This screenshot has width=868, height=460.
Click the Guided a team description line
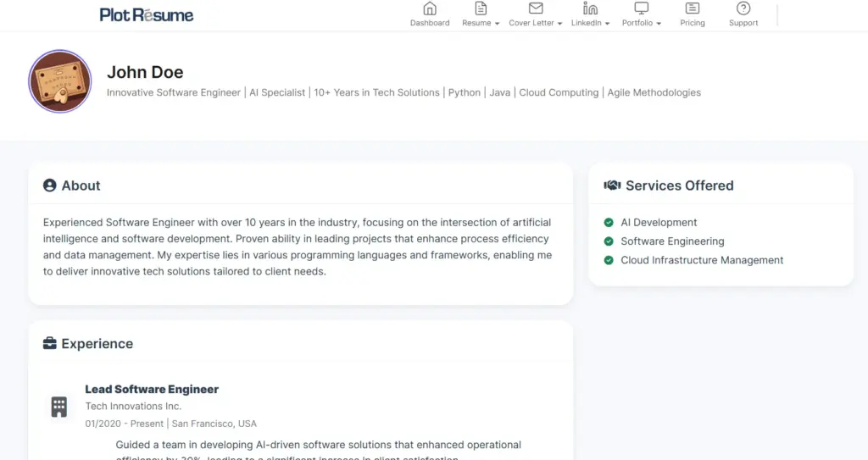(x=319, y=445)
